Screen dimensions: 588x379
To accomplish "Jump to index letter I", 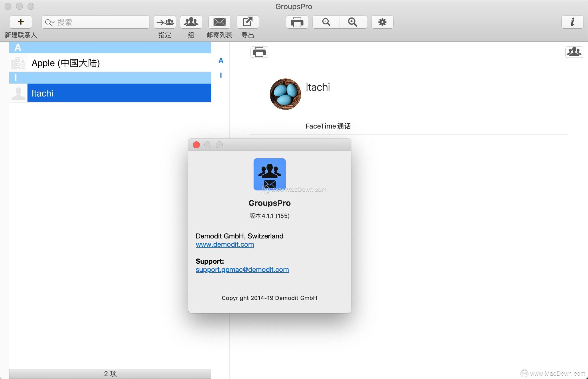I will [221, 75].
